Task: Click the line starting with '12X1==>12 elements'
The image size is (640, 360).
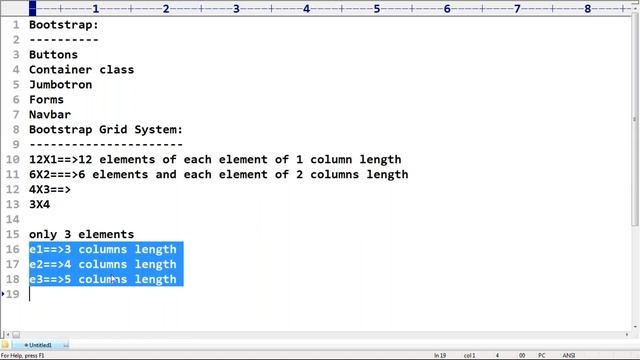Action: click(215, 160)
